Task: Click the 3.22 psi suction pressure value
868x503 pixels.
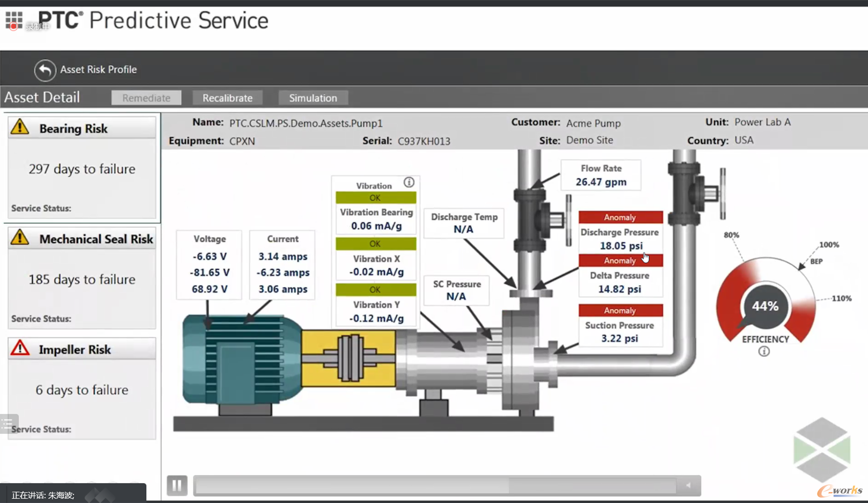Action: pyautogui.click(x=619, y=338)
